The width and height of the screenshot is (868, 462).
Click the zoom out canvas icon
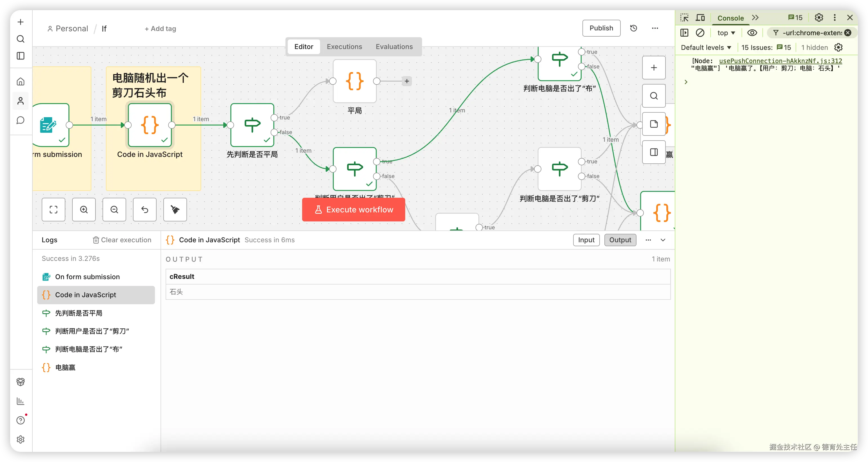pos(114,210)
